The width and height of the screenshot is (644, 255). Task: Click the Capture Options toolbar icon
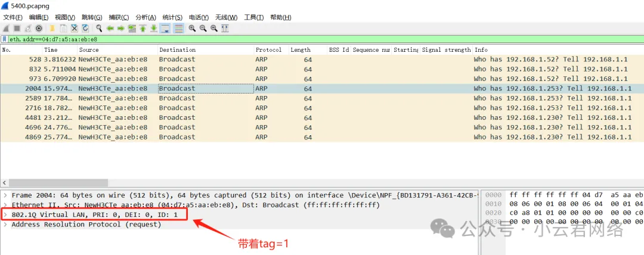(x=39, y=28)
